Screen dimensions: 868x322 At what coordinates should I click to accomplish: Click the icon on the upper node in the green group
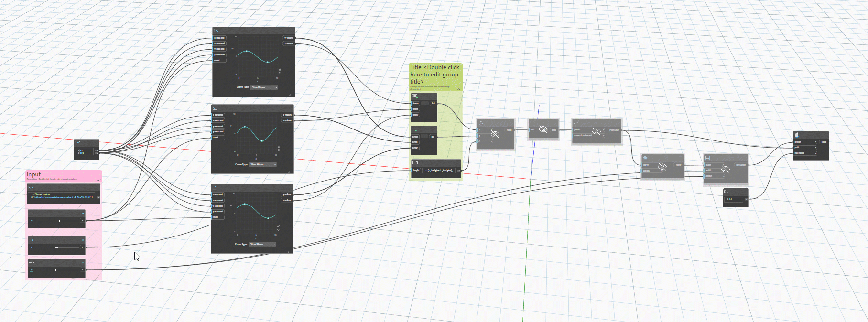(x=414, y=96)
